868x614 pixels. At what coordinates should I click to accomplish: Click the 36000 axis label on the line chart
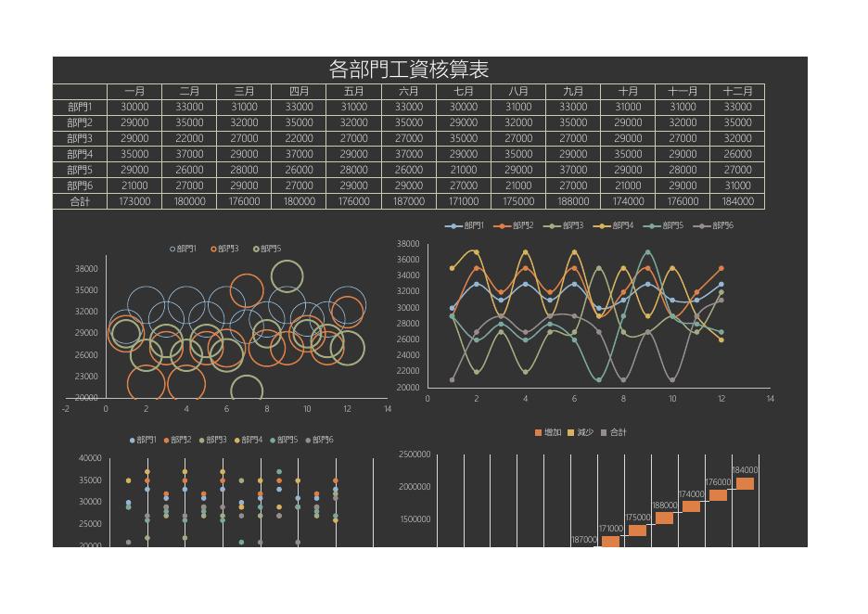pos(408,260)
